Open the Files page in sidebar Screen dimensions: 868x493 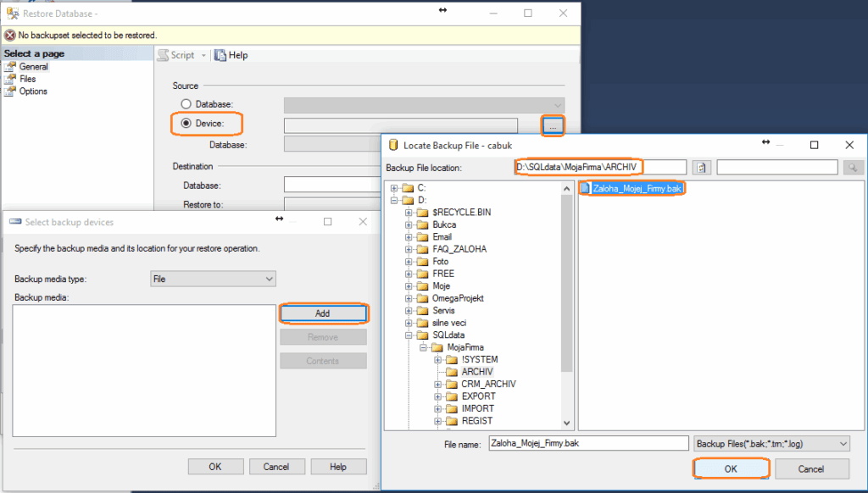[27, 79]
